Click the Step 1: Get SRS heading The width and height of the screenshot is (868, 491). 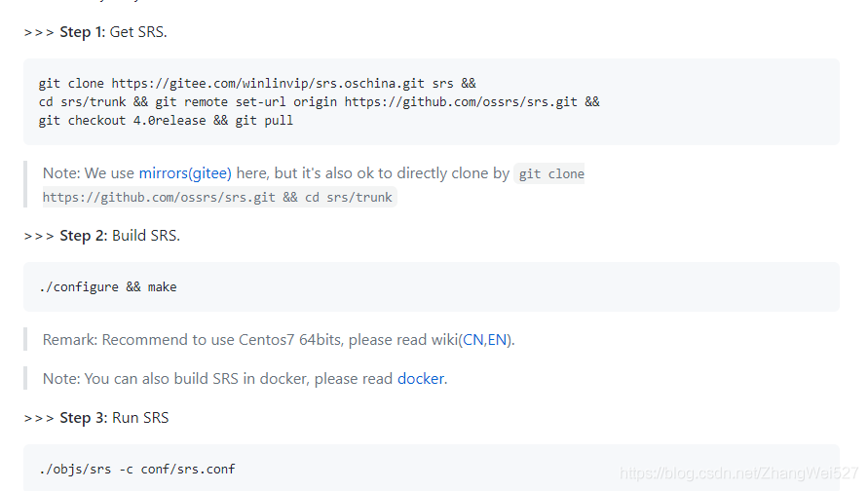113,32
